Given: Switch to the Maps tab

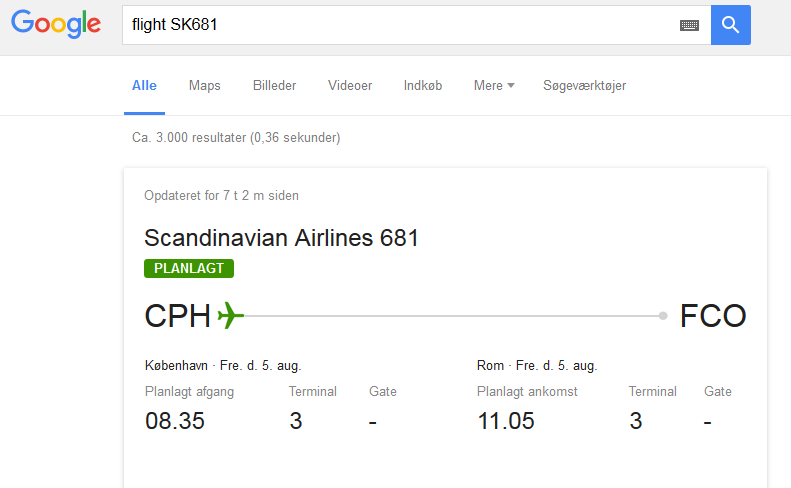Looking at the screenshot, I should point(205,86).
